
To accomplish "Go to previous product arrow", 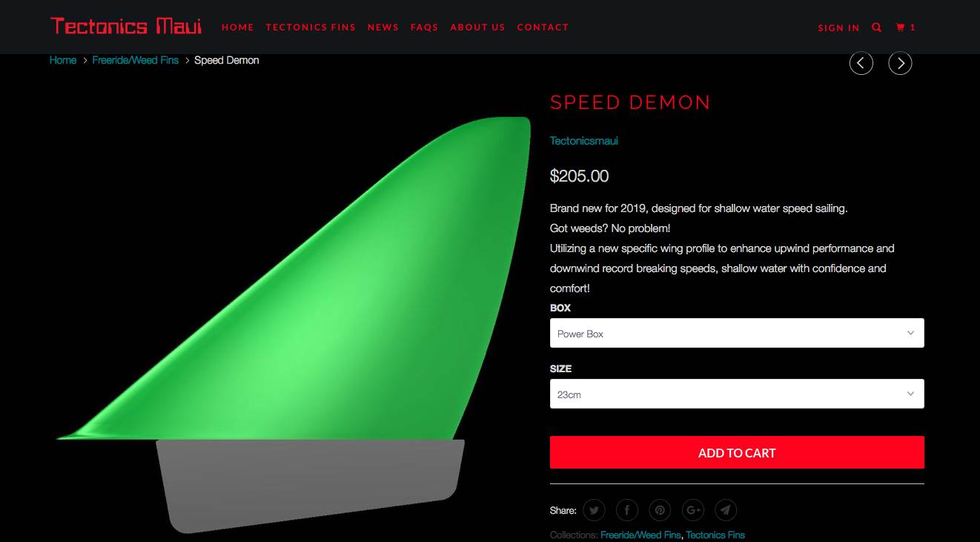I will [x=861, y=64].
